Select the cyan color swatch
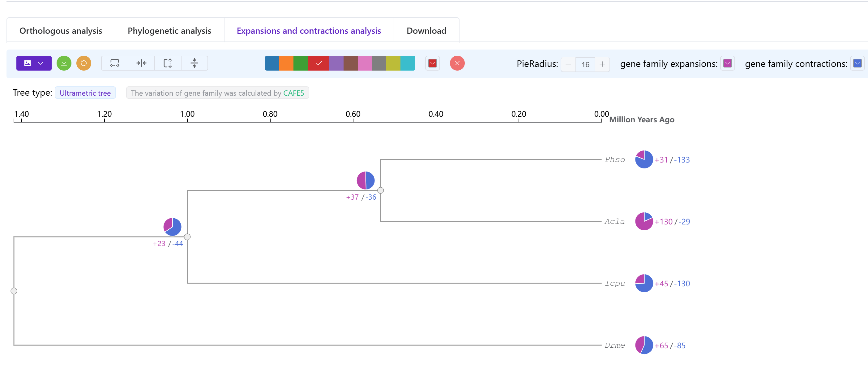 [408, 63]
